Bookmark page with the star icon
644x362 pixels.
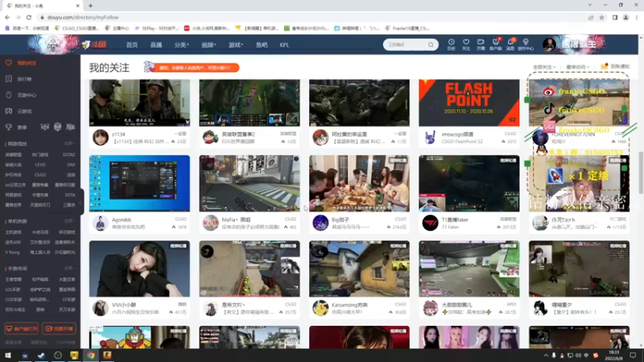[x=601, y=17]
